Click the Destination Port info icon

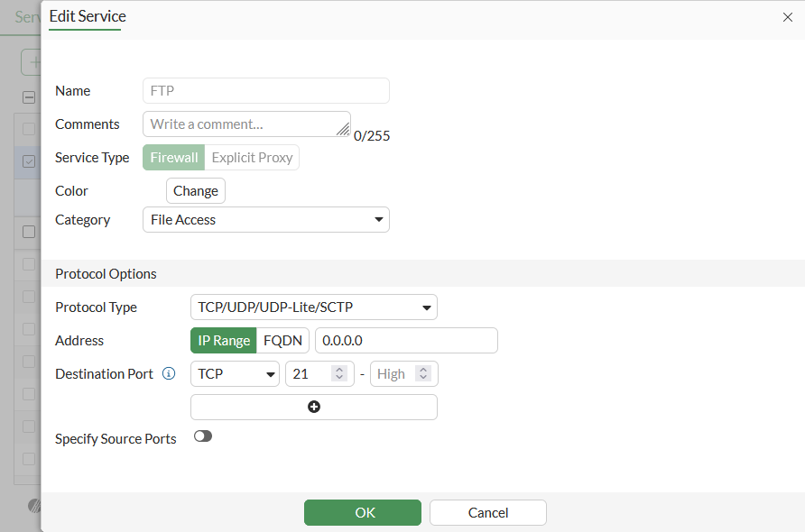(x=169, y=374)
